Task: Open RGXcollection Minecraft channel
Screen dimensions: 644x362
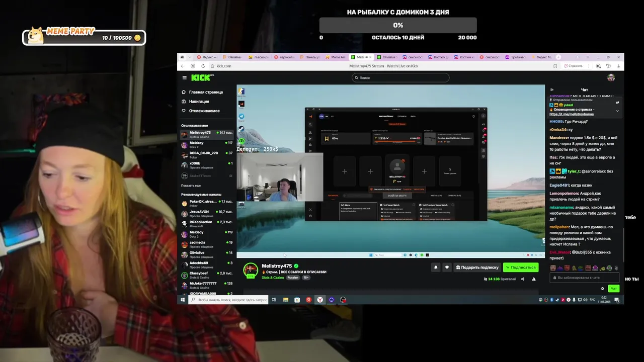Action: [207, 224]
